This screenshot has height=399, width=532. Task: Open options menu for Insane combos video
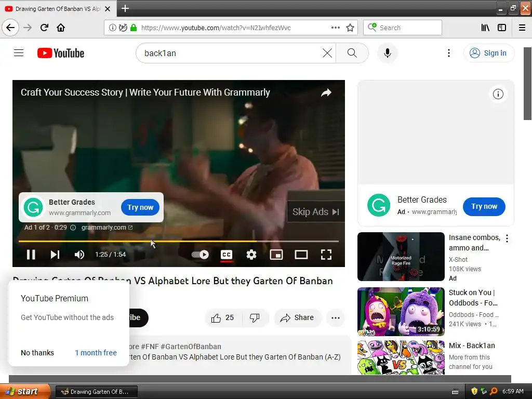click(x=507, y=238)
